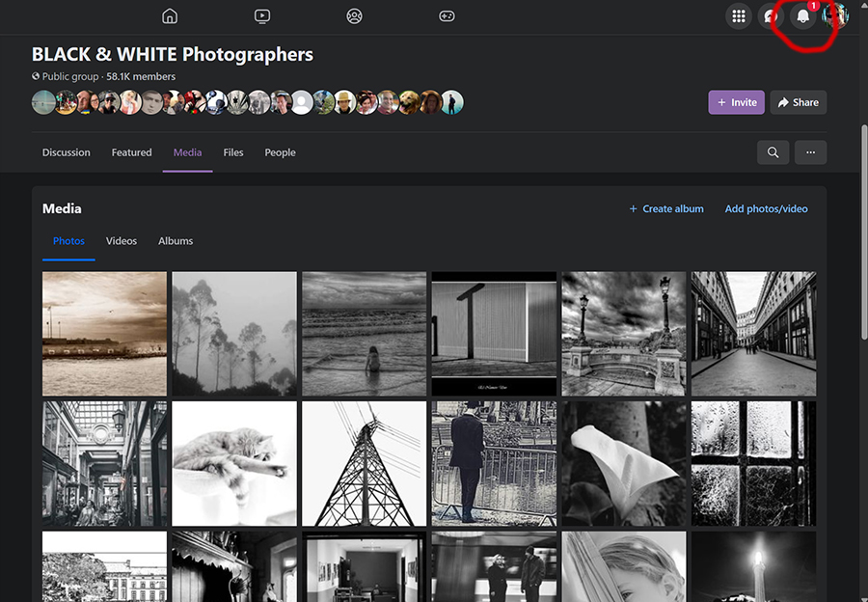Open the child in ocean waves photo

[365, 334]
